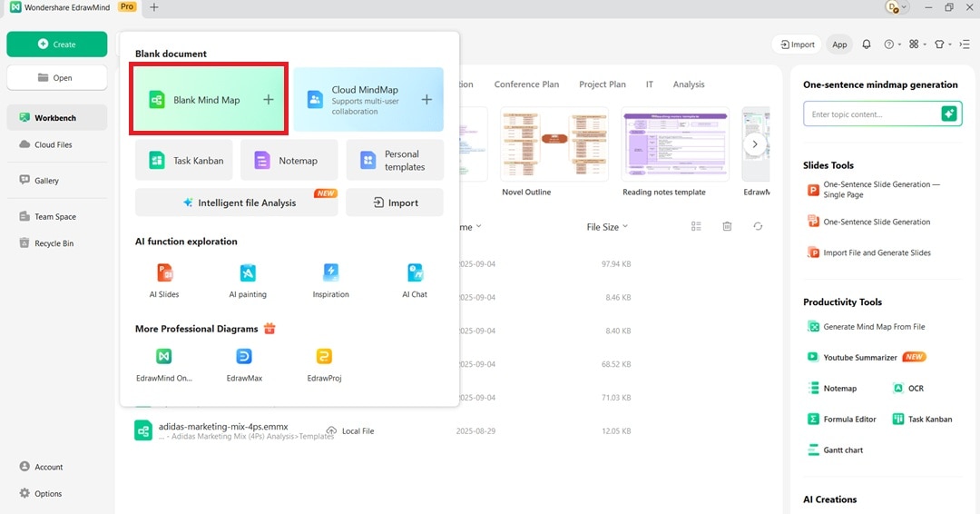Open Gantt chart tool
This screenshot has height=514, width=980.
pyautogui.click(x=835, y=450)
